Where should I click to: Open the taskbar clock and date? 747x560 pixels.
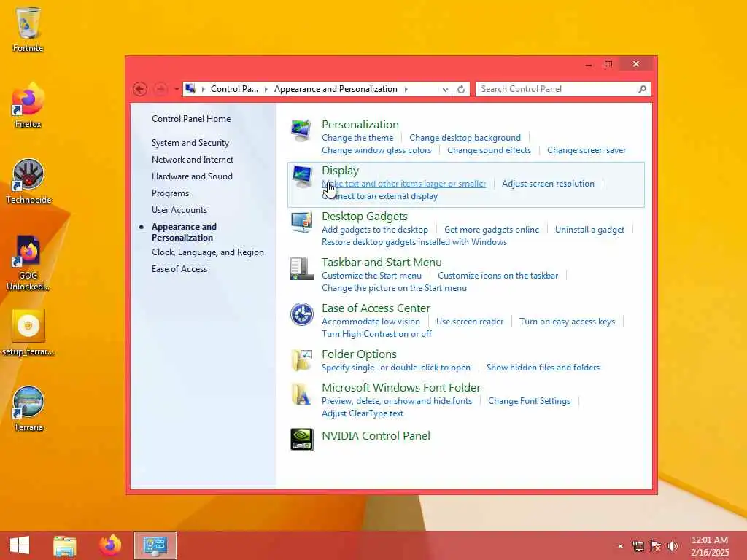click(710, 546)
